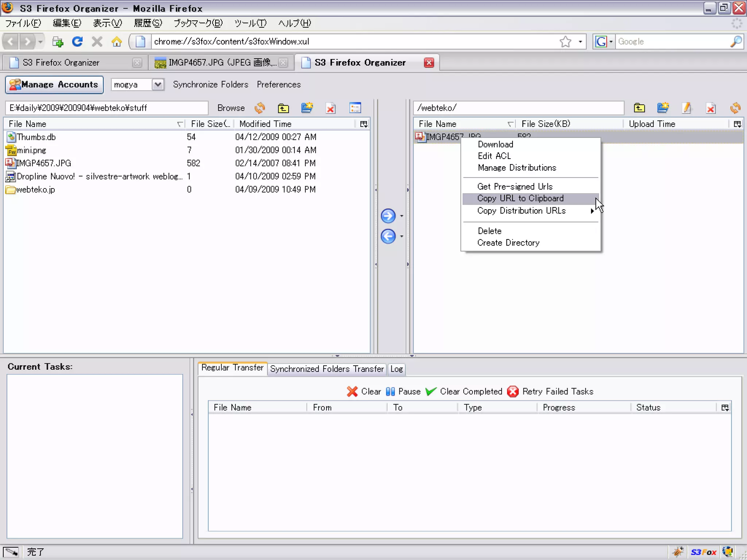This screenshot has height=560, width=747.
Task: Click the Manage Accounts button
Action: pyautogui.click(x=54, y=85)
